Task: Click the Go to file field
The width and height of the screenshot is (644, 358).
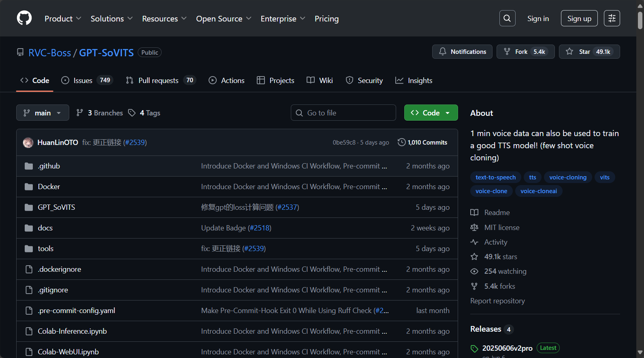Action: click(343, 113)
